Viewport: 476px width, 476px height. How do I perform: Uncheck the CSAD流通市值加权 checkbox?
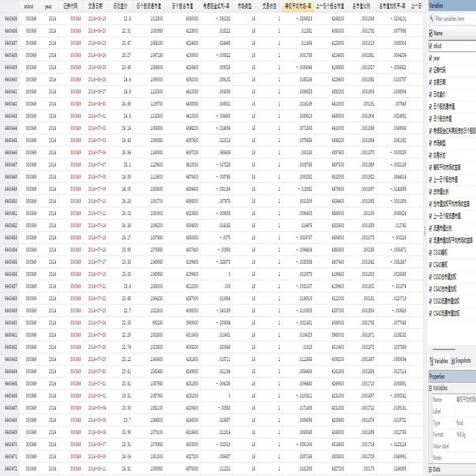[430, 313]
